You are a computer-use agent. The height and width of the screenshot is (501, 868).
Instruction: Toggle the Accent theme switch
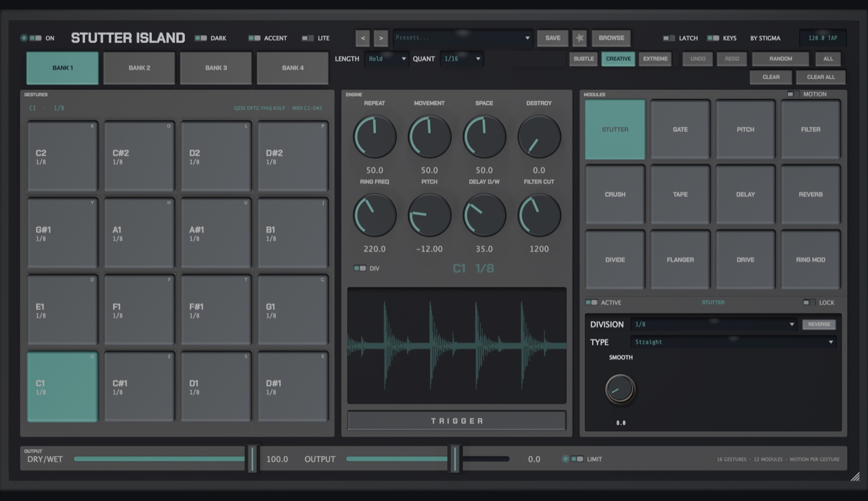click(254, 38)
